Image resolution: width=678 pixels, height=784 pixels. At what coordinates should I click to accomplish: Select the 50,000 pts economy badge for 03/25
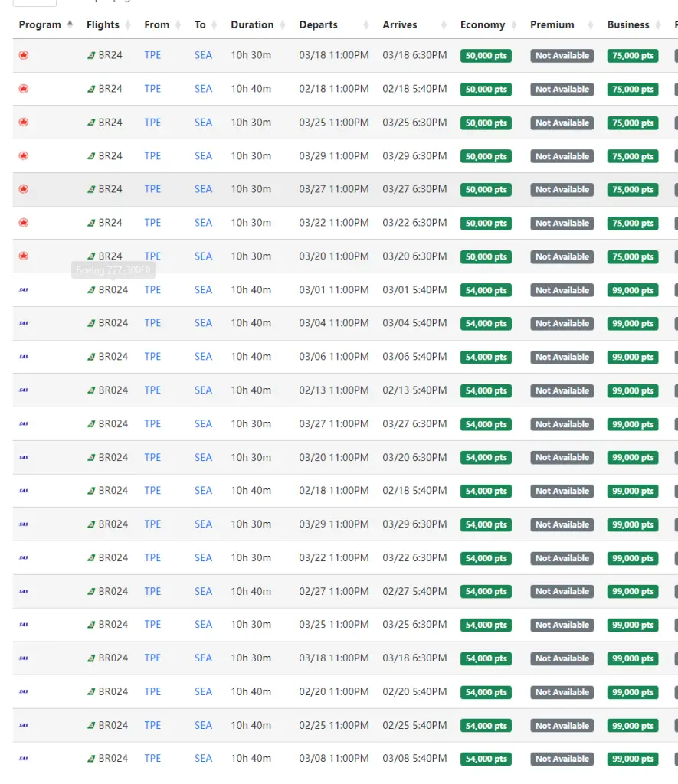tap(486, 123)
